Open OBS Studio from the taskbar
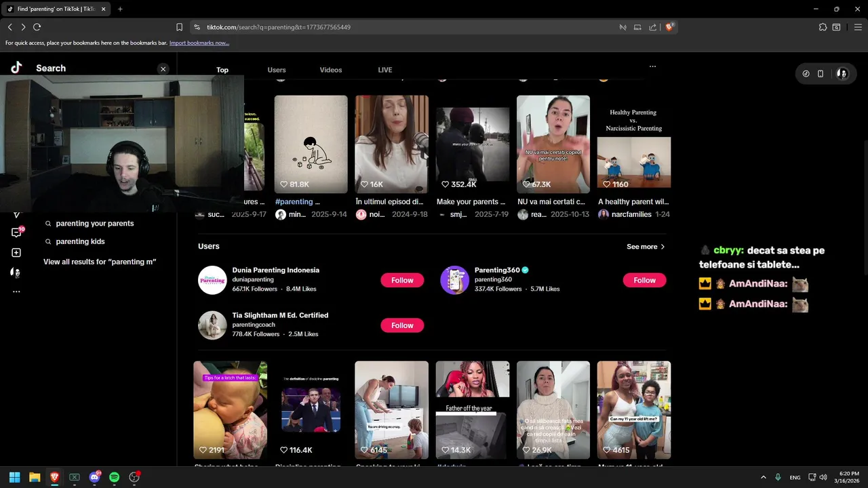The width and height of the screenshot is (868, 488). coord(134,477)
